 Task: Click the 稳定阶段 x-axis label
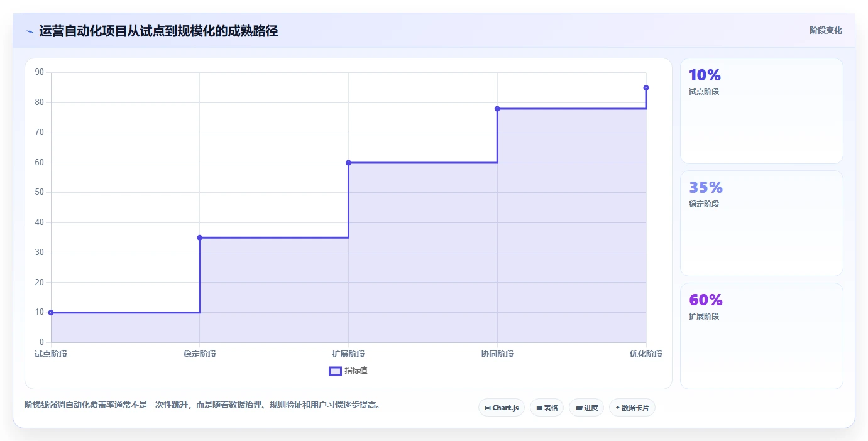[200, 354]
